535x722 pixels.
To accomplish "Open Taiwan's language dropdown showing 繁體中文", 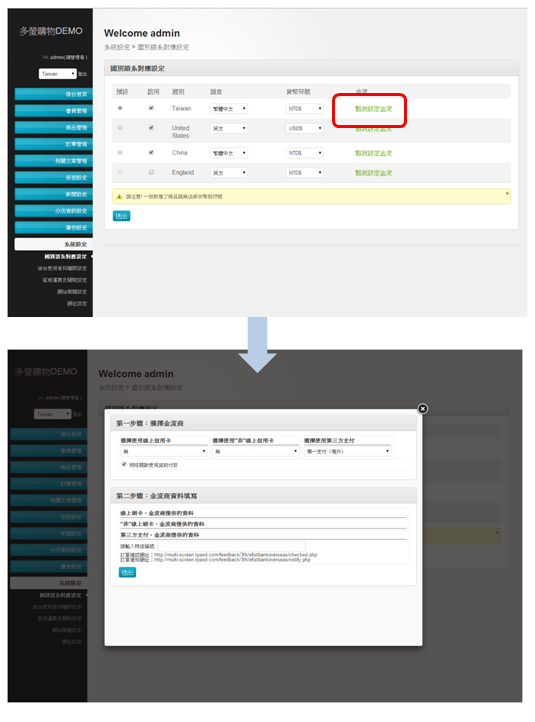I will (229, 109).
